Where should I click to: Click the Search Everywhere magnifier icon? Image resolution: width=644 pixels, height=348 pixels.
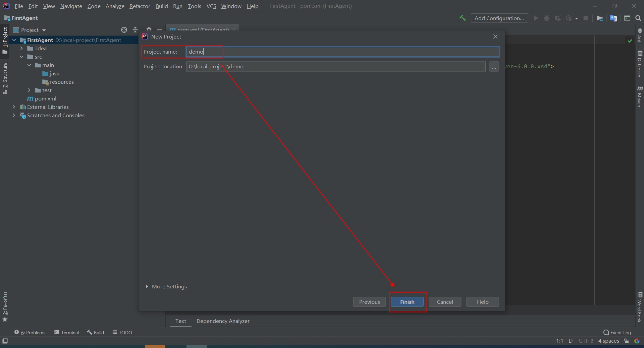pos(638,18)
